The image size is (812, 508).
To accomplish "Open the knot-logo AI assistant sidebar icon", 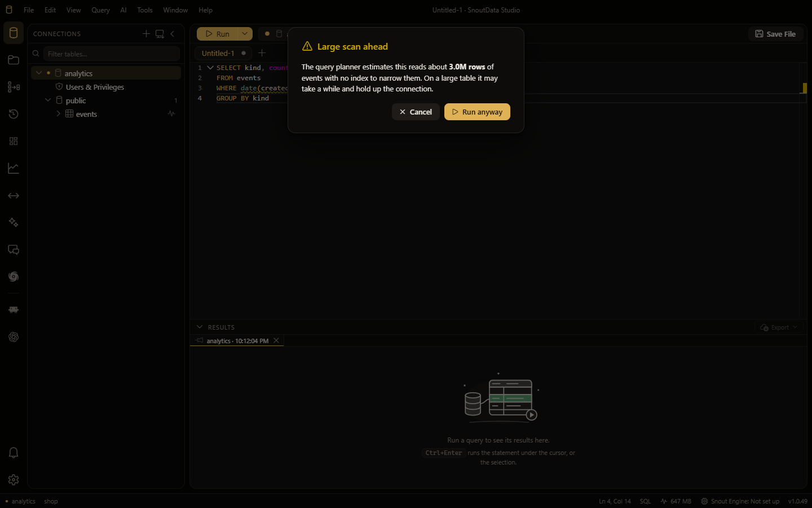I will tap(14, 337).
